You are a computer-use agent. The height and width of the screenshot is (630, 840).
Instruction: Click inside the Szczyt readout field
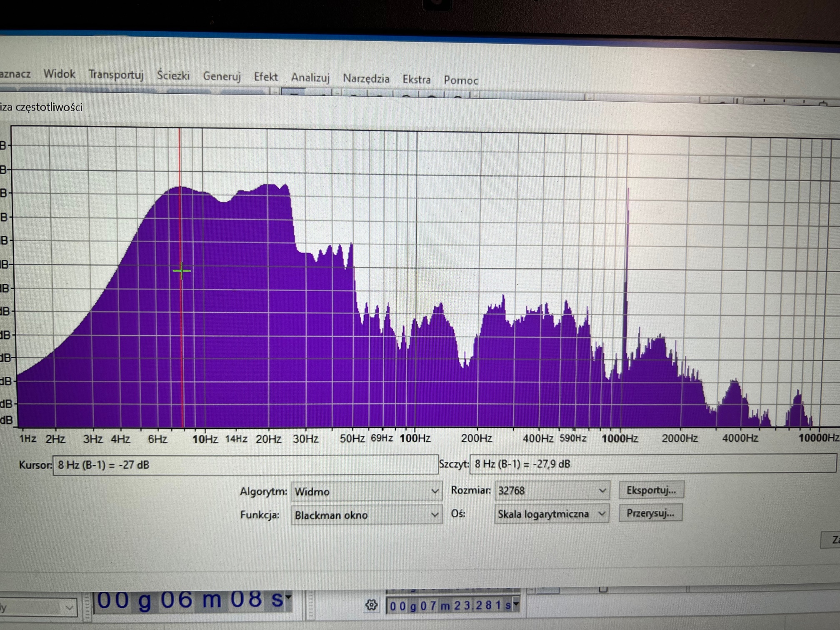click(652, 464)
